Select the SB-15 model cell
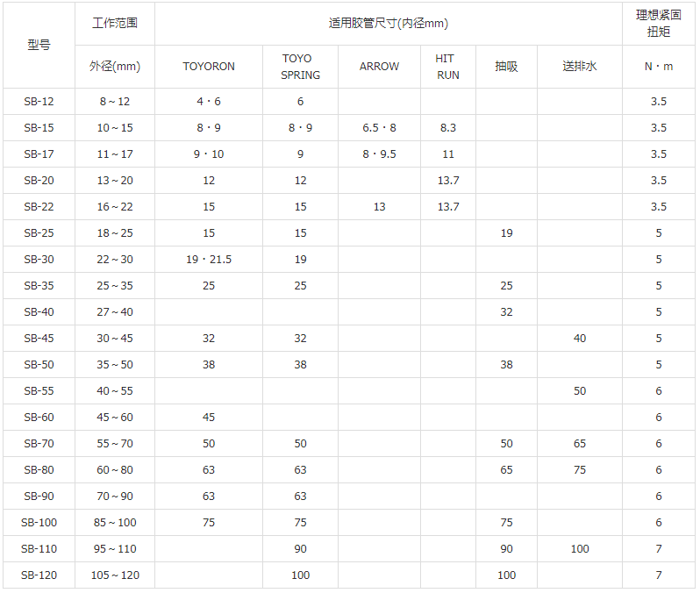Viewport: 700px width, 593px height. pos(39,128)
